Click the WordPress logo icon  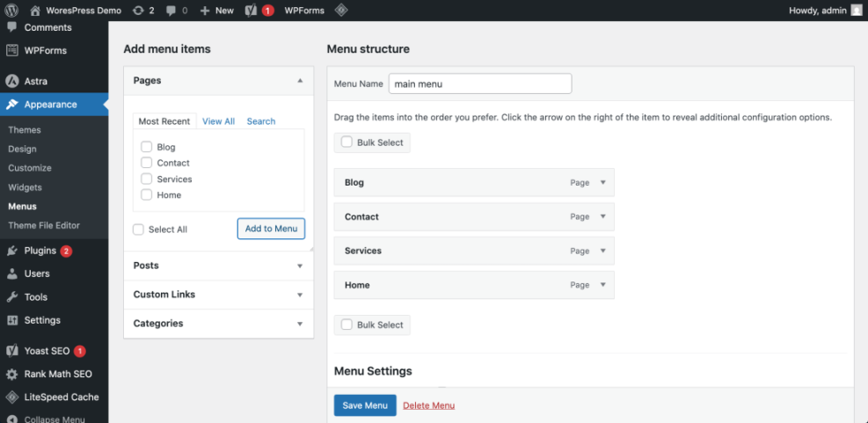pyautogui.click(x=11, y=10)
